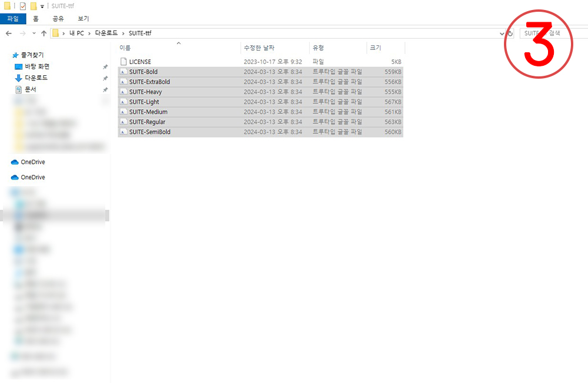Click the folder icon in address bar
Viewport: 588px width, 383px height.
55,33
